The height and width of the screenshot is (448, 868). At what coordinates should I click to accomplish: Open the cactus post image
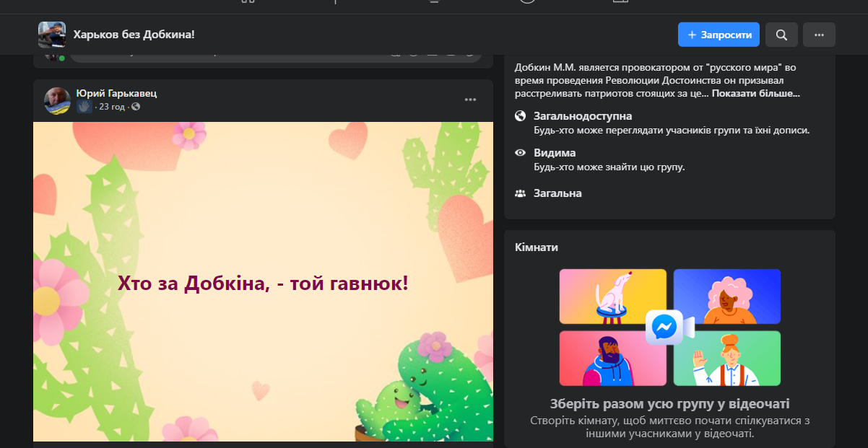click(x=263, y=281)
